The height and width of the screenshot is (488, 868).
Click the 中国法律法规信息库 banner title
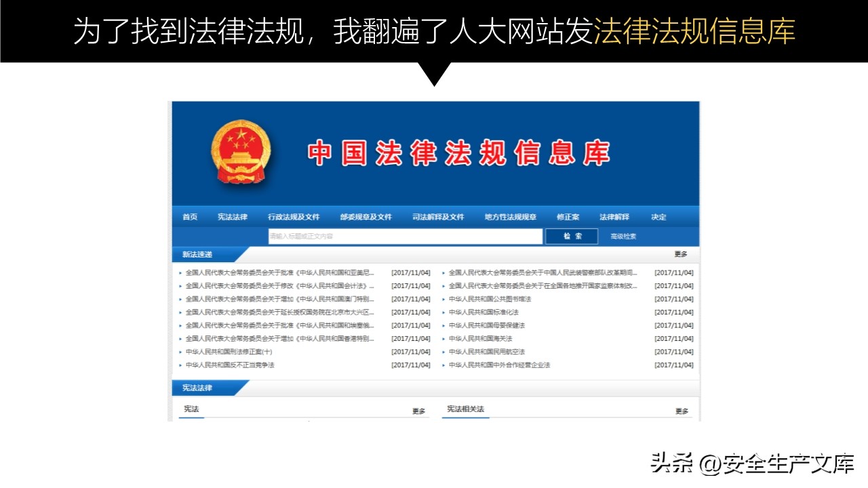pos(459,153)
